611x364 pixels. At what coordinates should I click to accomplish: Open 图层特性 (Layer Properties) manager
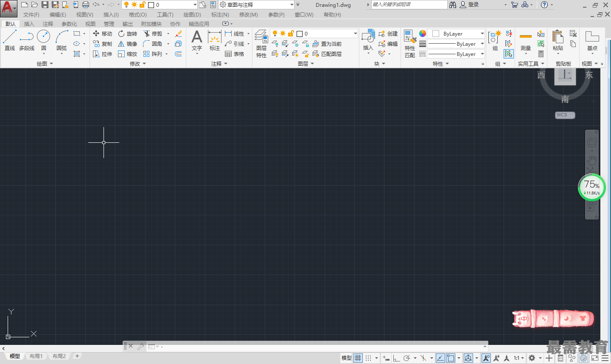point(261,44)
